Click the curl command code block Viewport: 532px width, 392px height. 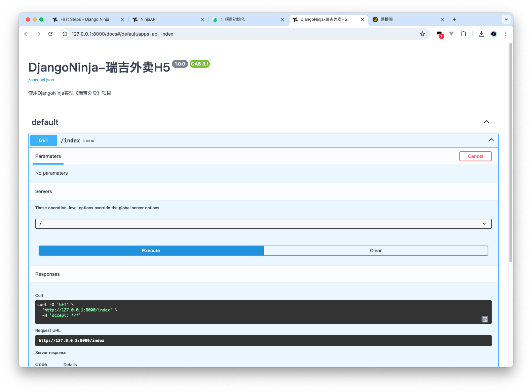263,312
